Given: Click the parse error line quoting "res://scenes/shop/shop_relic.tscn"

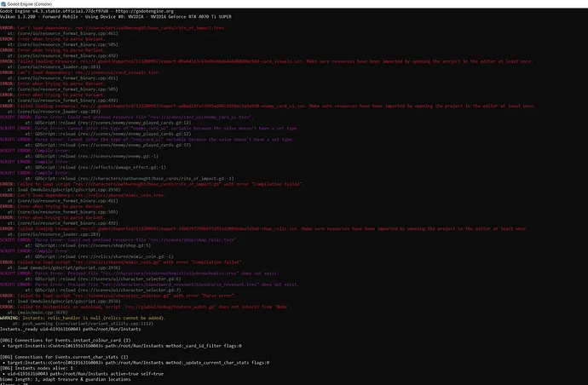Looking at the screenshot, I should 119,240.
